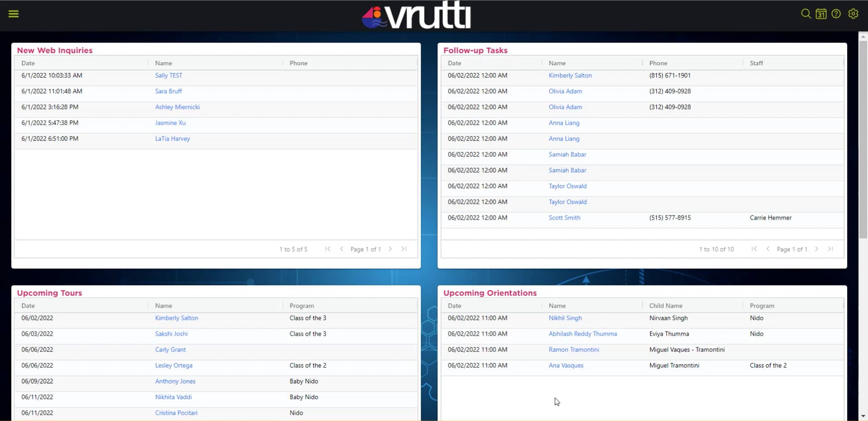Jump to first page in Follow-up Tasks
868x421 pixels.
coord(754,249)
